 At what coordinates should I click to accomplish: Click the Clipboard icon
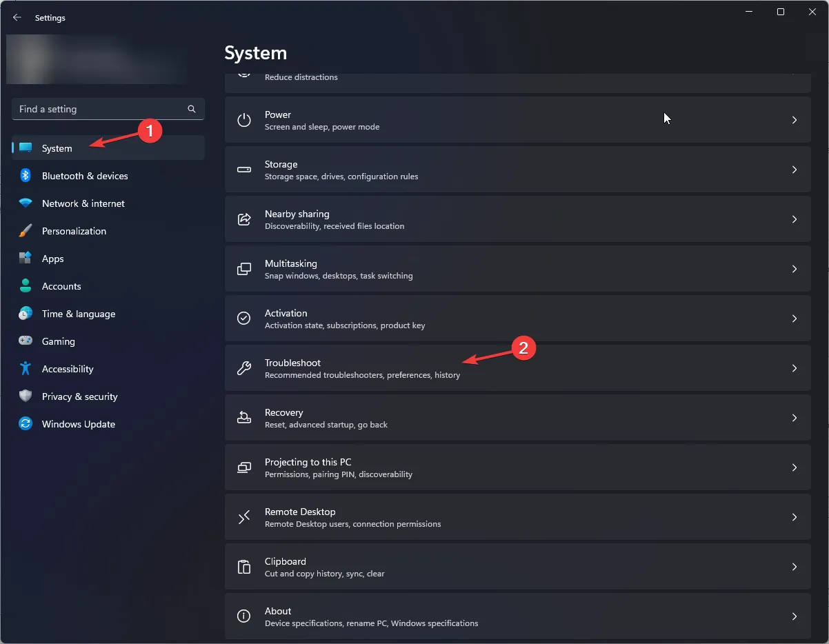click(x=244, y=567)
